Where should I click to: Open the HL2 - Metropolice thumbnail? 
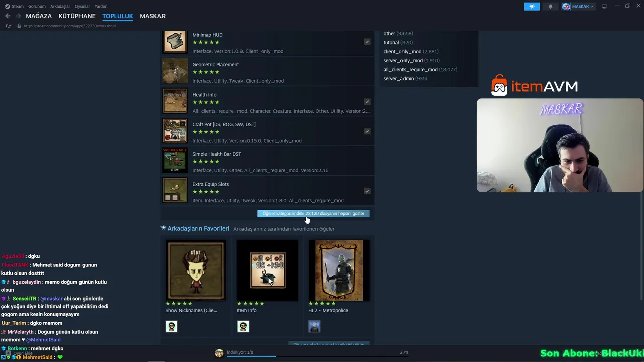point(339,270)
